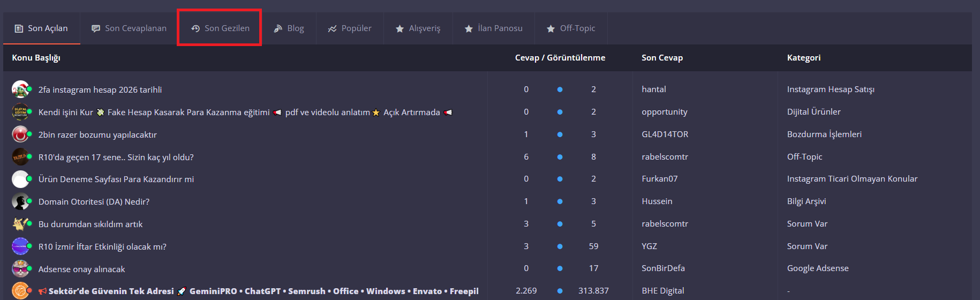Click the list icon on Son Açılan tab
The image size is (980, 300).
tap(19, 28)
